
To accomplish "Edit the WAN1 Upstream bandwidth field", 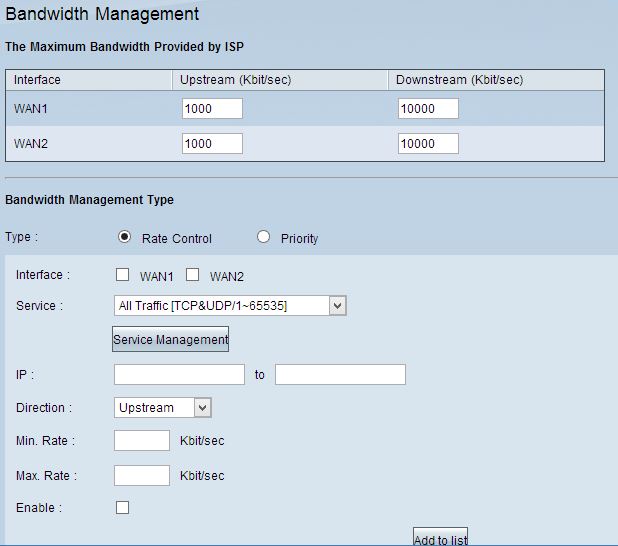I will (x=212, y=108).
